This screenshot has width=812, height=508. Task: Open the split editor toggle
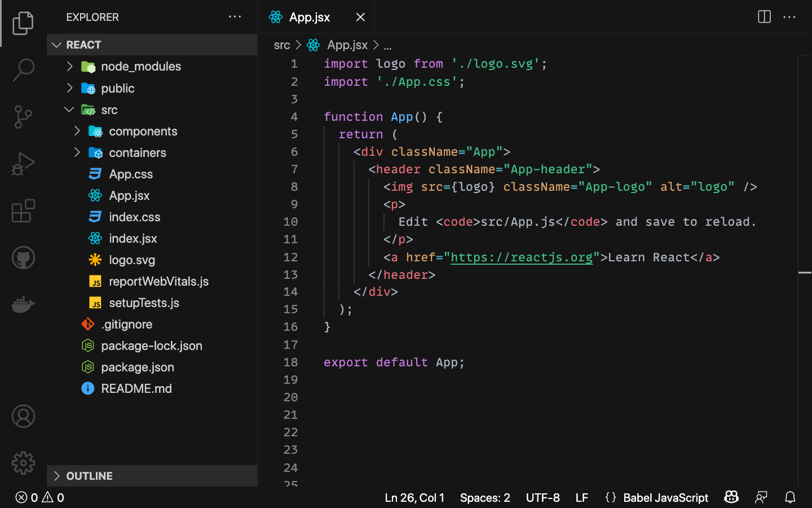pyautogui.click(x=764, y=17)
